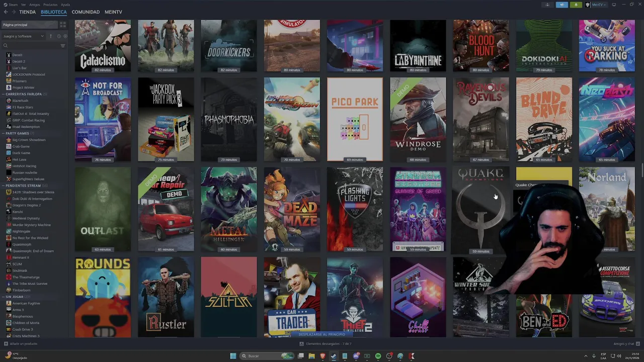Image resolution: width=644 pixels, height=362 pixels.
Task: Click the ready-to-play filter icon
Action: click(x=65, y=36)
